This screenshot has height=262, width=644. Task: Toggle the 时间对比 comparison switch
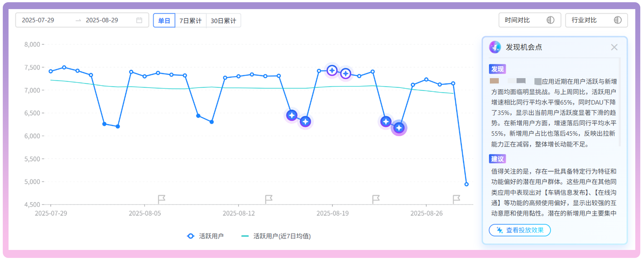pyautogui.click(x=550, y=20)
